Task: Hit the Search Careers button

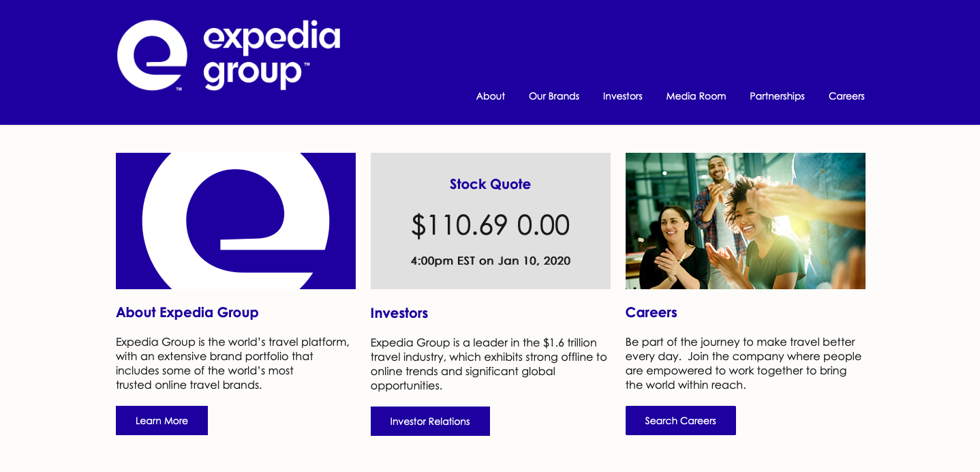Action: click(x=680, y=421)
